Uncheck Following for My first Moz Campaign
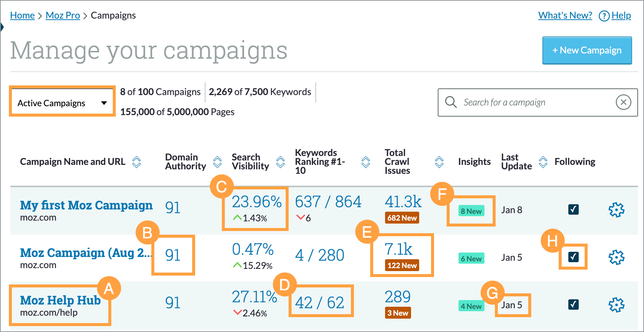Image resolution: width=644 pixels, height=332 pixels. (573, 209)
